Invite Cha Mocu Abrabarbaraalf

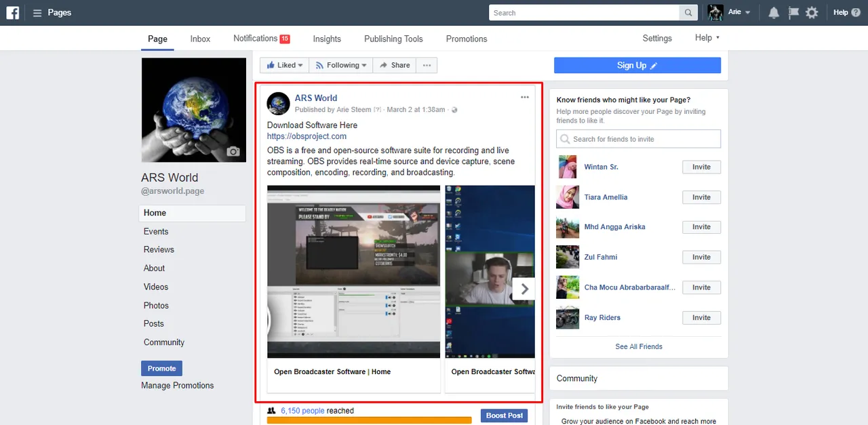click(x=701, y=287)
